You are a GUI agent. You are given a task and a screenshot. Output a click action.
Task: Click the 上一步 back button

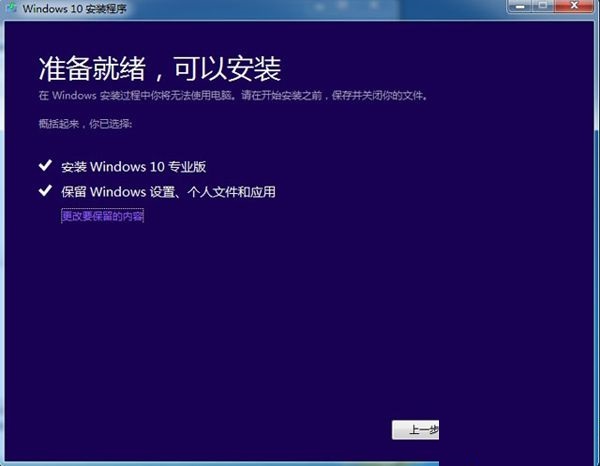[x=416, y=430]
